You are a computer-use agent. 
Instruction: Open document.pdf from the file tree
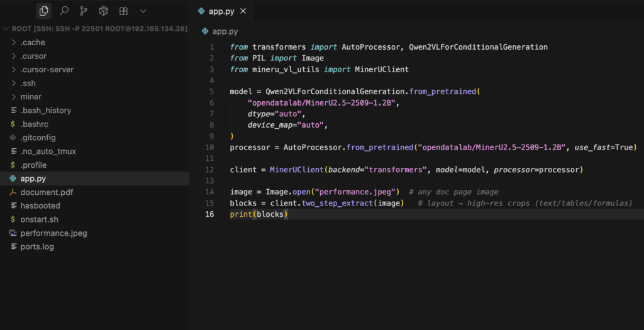point(47,192)
